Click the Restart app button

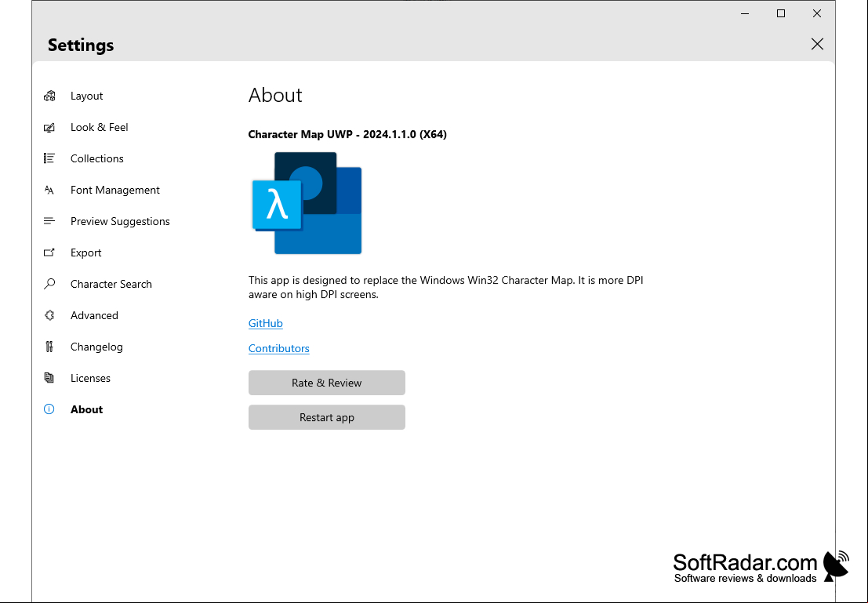[327, 417]
